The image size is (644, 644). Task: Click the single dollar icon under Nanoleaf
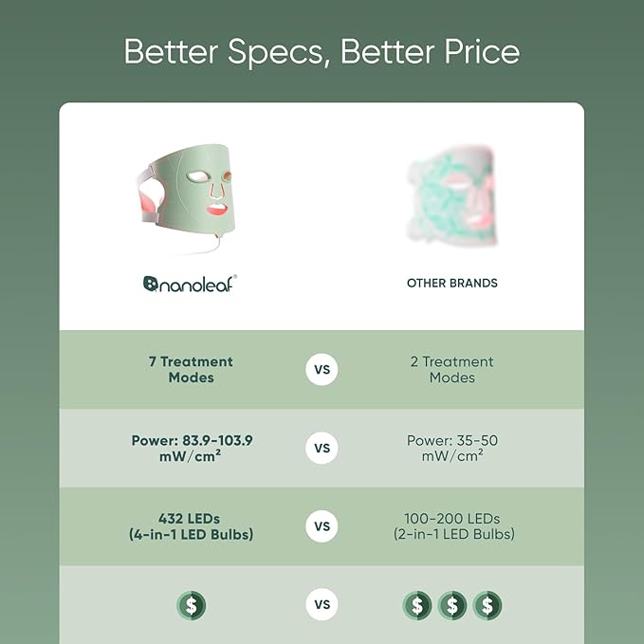tap(191, 605)
